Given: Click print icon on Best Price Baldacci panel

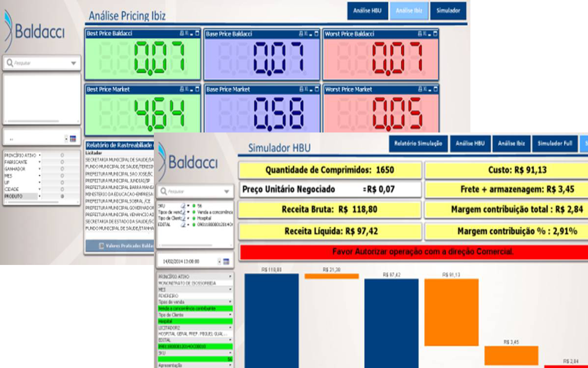Looking at the screenshot, I should [181, 34].
